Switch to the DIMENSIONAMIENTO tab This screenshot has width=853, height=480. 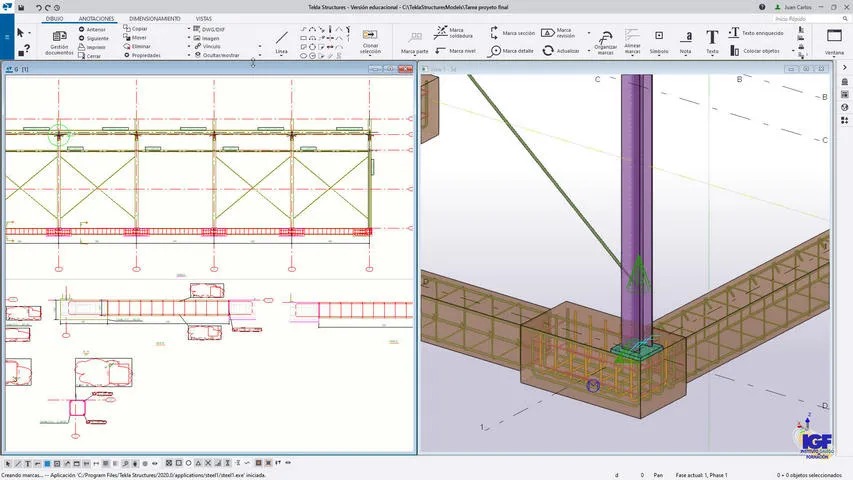pyautogui.click(x=154, y=19)
